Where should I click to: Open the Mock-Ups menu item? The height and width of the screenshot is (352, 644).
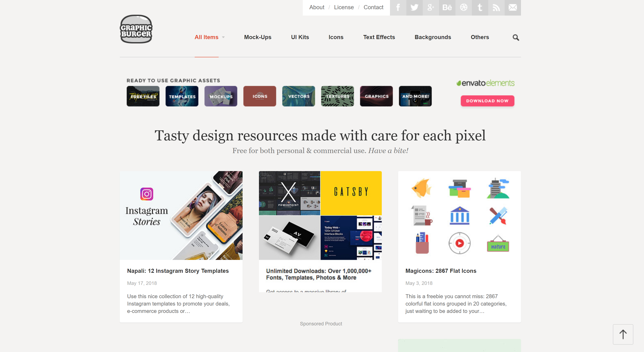coord(258,37)
